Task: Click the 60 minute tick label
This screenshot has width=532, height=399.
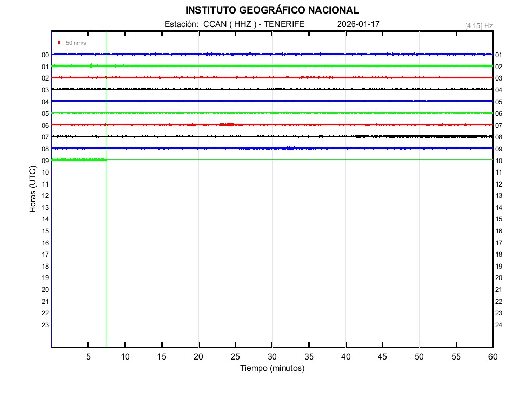Action: [492, 357]
